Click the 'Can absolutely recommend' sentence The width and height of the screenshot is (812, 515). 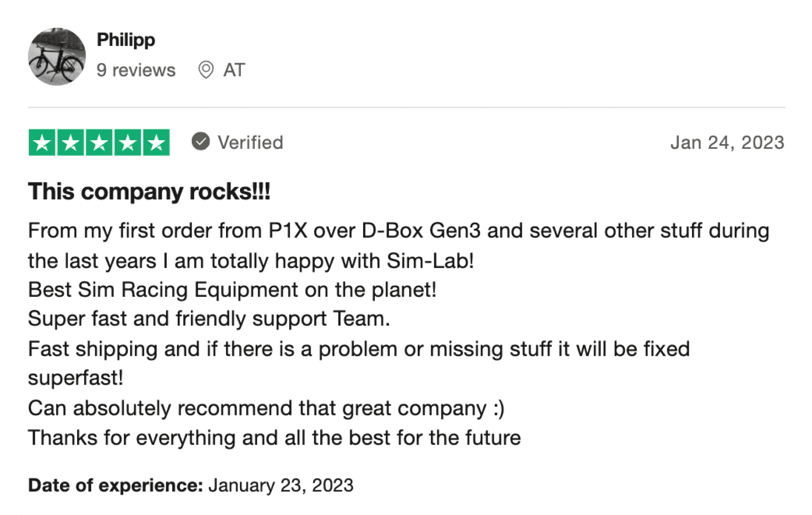[266, 409]
